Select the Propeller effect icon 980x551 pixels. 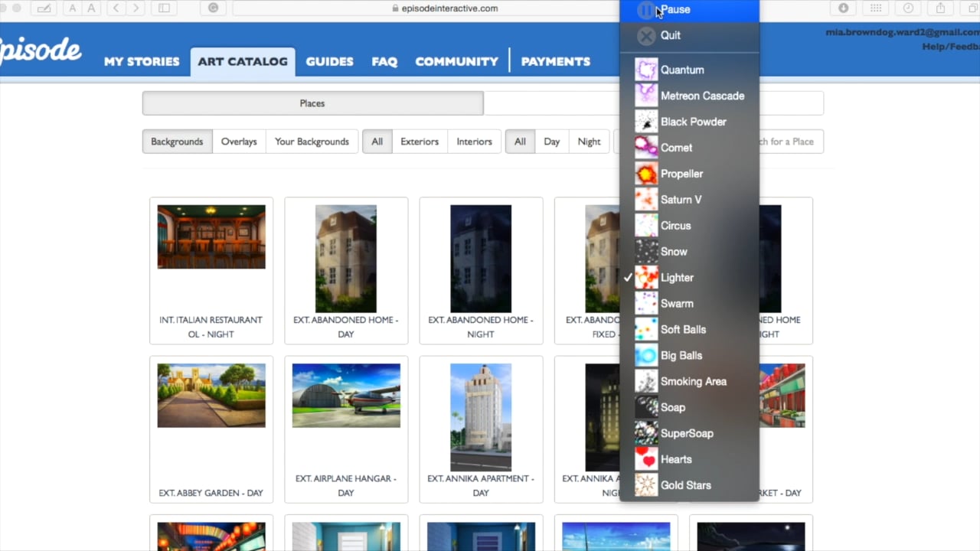(646, 174)
